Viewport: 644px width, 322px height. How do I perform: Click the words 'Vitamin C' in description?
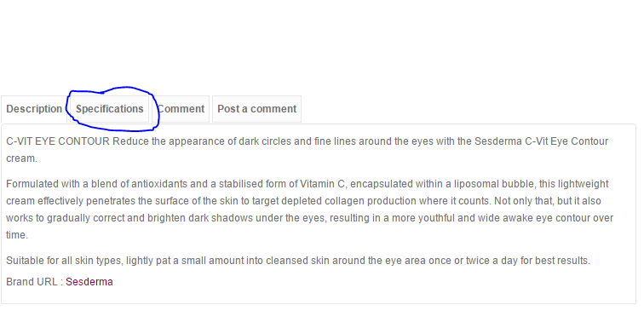coord(324,184)
